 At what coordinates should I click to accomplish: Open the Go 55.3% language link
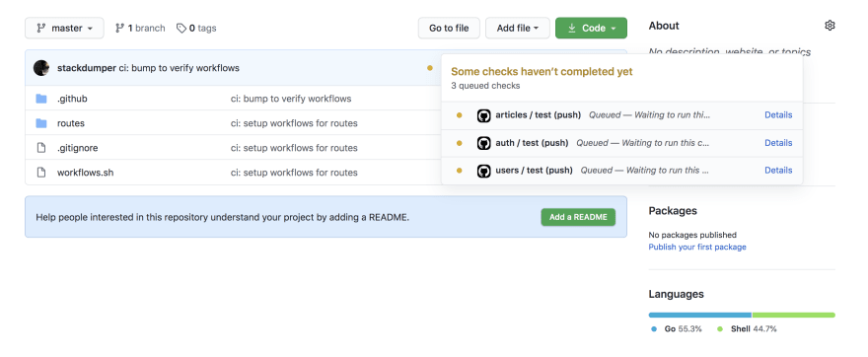click(677, 328)
